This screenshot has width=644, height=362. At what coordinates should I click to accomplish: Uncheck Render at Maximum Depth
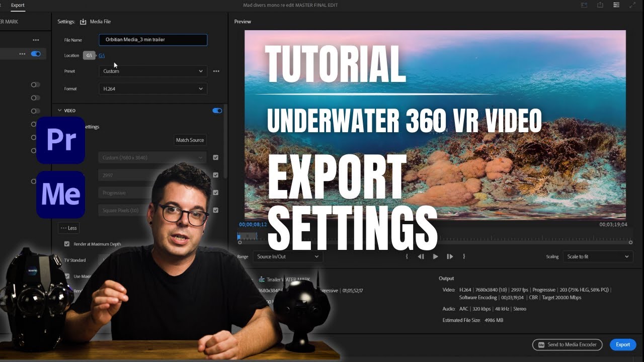[67, 244]
